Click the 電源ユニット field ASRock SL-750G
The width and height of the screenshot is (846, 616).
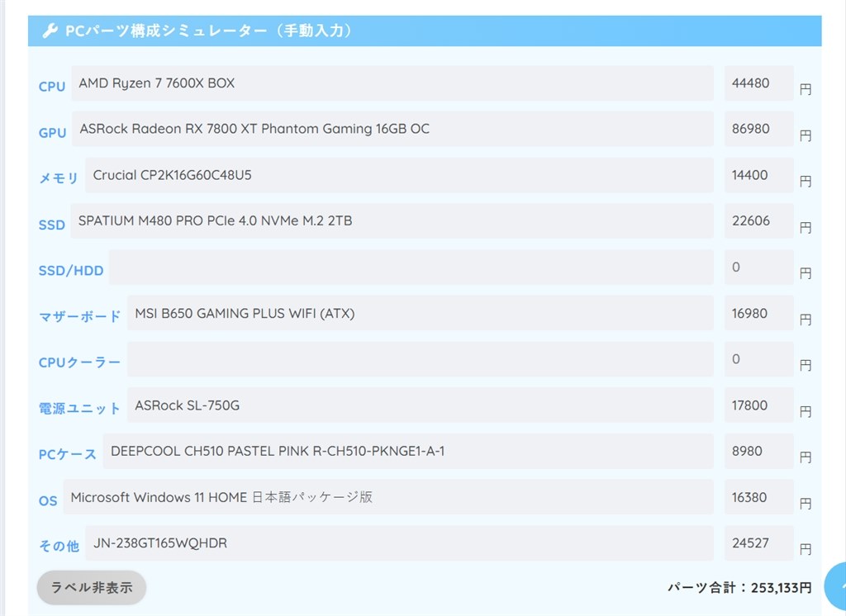click(x=421, y=405)
